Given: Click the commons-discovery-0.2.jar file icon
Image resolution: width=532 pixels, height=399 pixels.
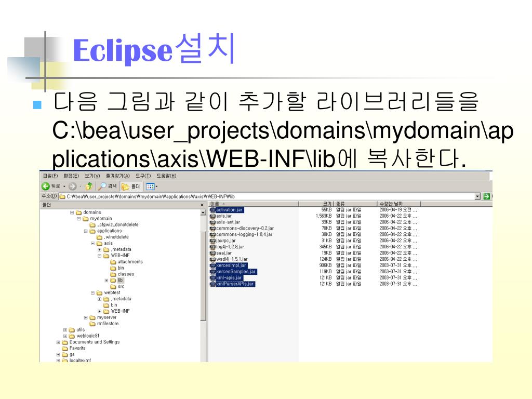Looking at the screenshot, I should point(212,229).
